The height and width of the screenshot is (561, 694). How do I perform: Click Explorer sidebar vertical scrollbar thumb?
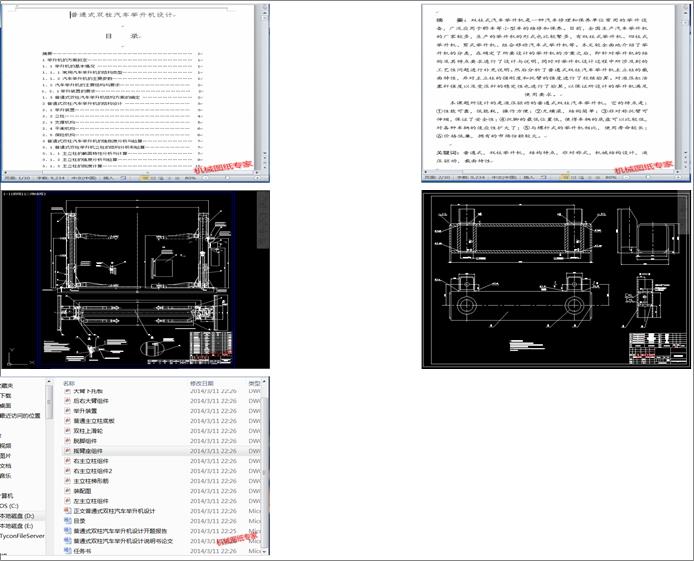click(x=49, y=402)
